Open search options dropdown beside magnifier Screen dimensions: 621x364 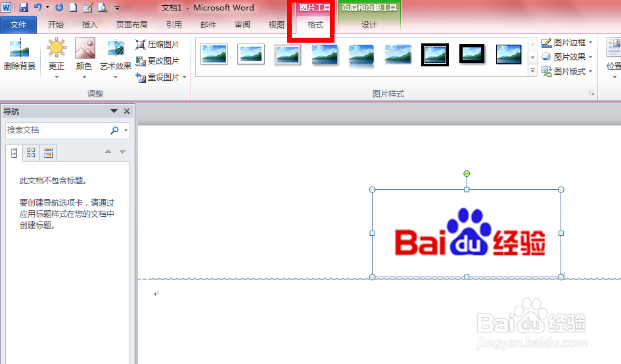pyautogui.click(x=126, y=130)
